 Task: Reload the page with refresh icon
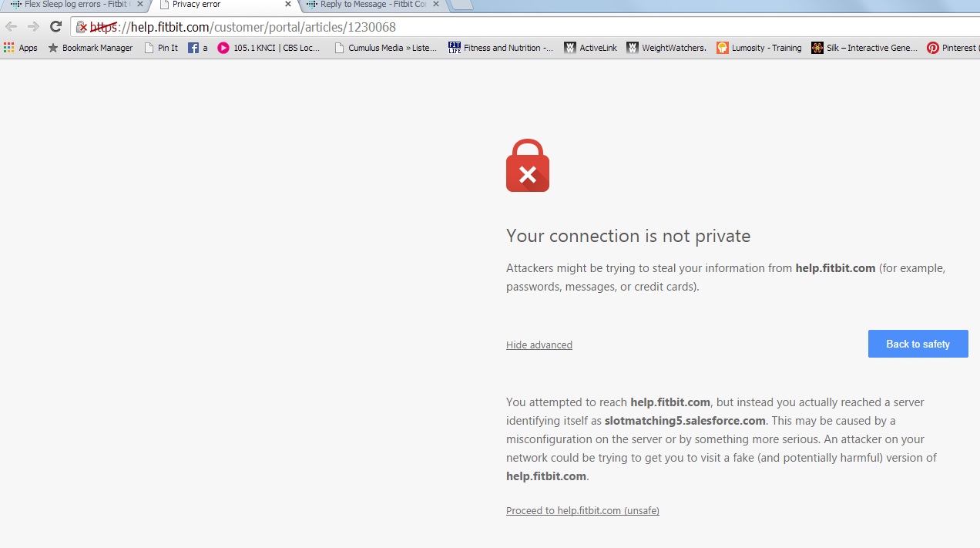coord(55,27)
